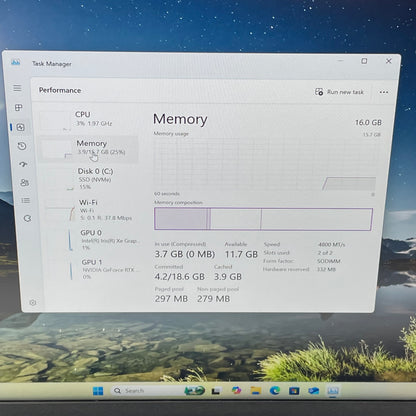Open the three-dot more options menu
The width and height of the screenshot is (416, 416).
(384, 92)
